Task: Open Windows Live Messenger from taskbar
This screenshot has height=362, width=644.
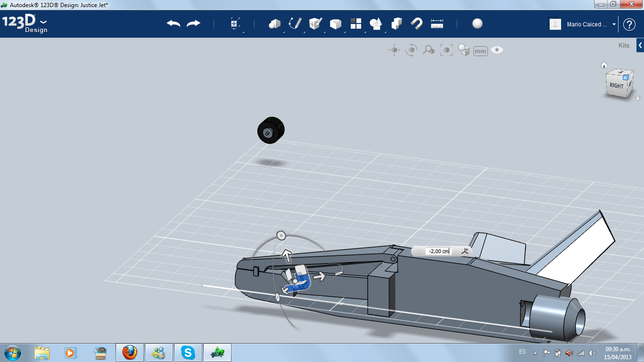Action: pyautogui.click(x=159, y=353)
